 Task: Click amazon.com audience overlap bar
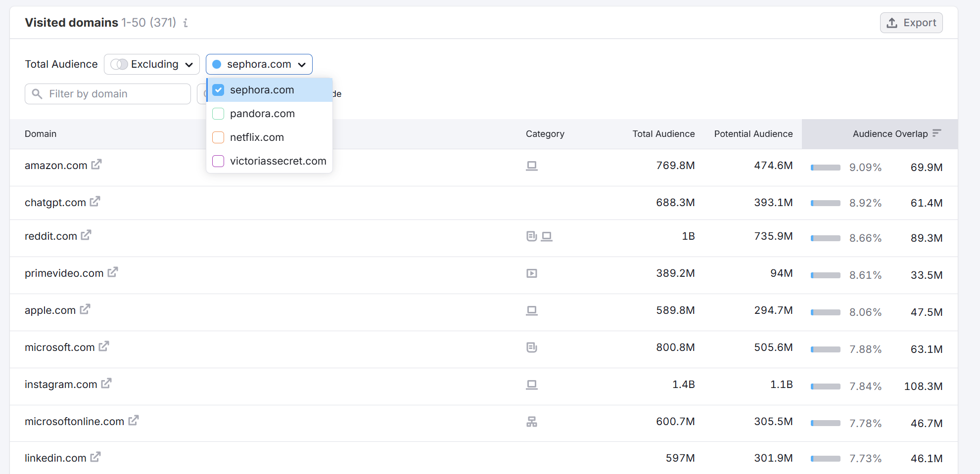[x=825, y=168]
